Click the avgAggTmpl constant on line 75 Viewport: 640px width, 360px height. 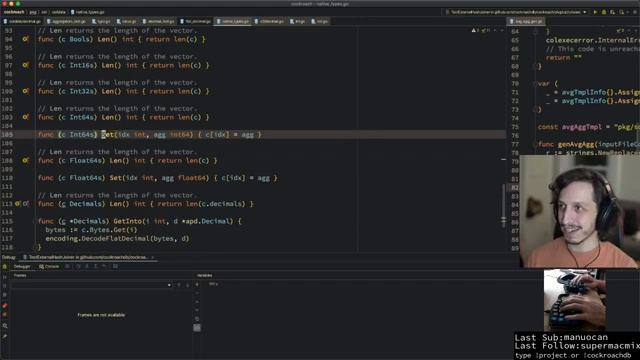tap(582, 127)
